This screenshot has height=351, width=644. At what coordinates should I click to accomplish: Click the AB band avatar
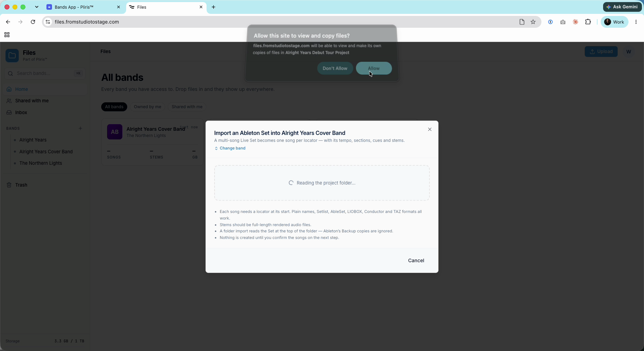coord(115,132)
